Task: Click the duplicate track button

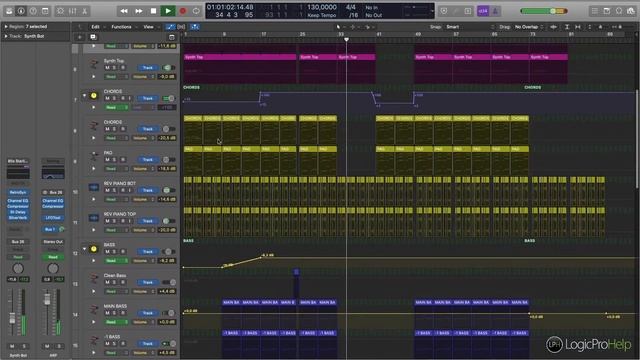Action: pyautogui.click(x=93, y=37)
